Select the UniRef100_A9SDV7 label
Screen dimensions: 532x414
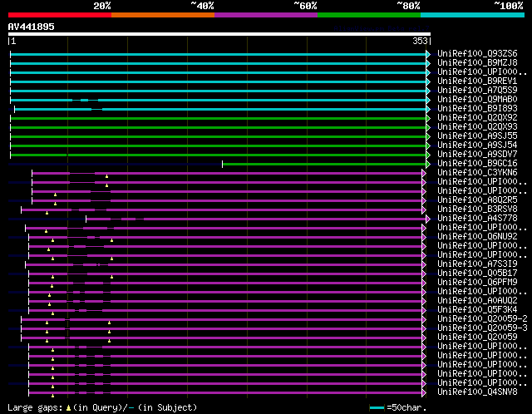[477, 154]
